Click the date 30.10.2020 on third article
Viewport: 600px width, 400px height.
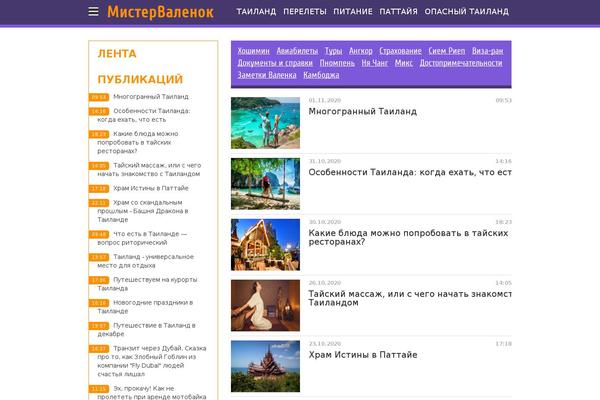click(x=324, y=222)
